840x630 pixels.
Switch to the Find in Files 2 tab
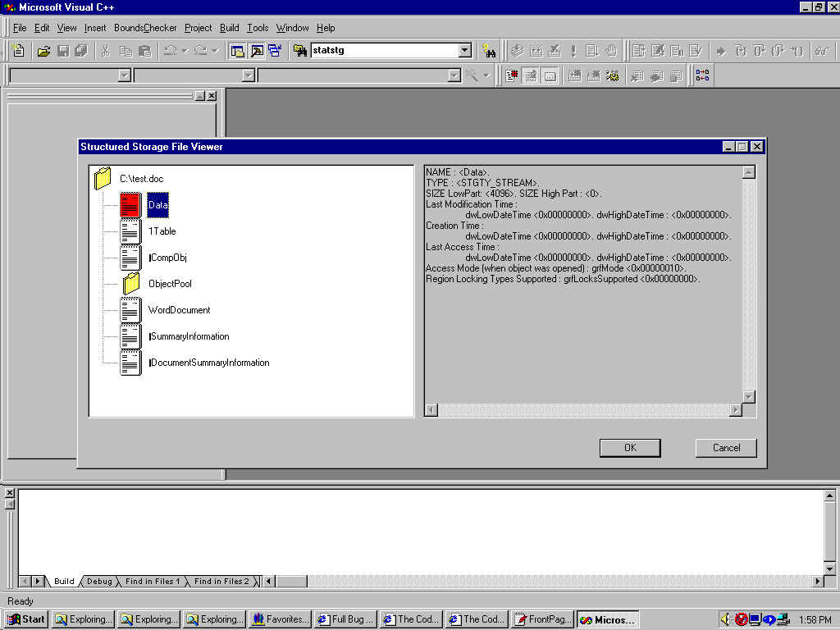pyautogui.click(x=221, y=582)
